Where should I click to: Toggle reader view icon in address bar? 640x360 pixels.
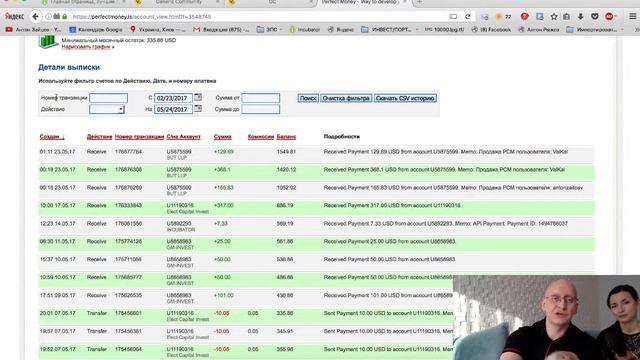(453, 17)
